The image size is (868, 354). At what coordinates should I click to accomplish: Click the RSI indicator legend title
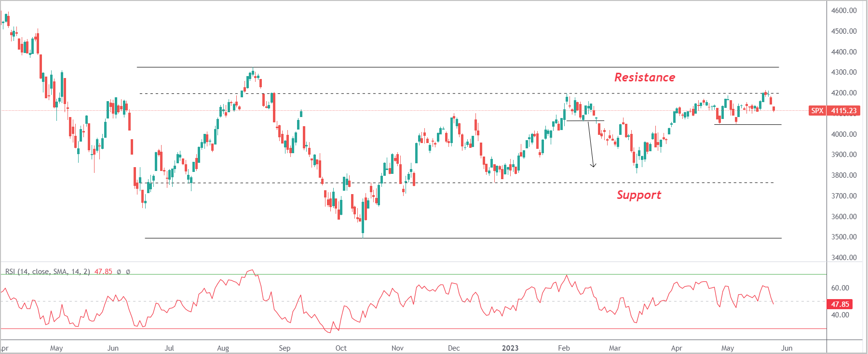click(x=47, y=272)
